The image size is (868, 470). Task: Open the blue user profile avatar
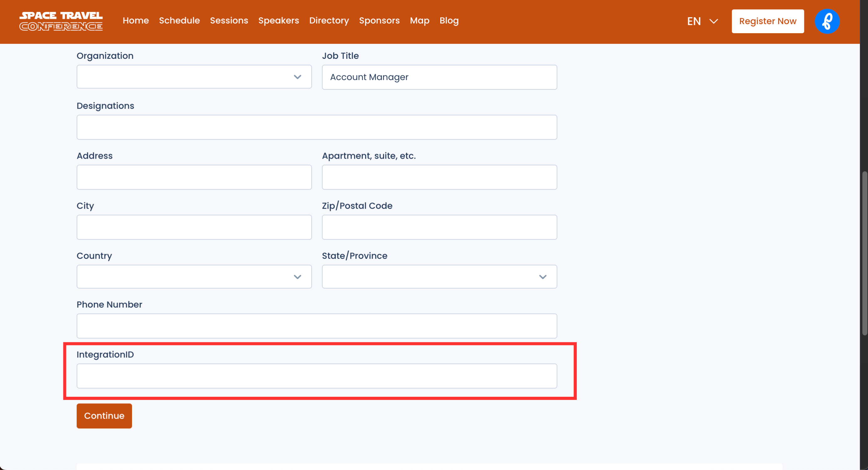[x=827, y=21]
